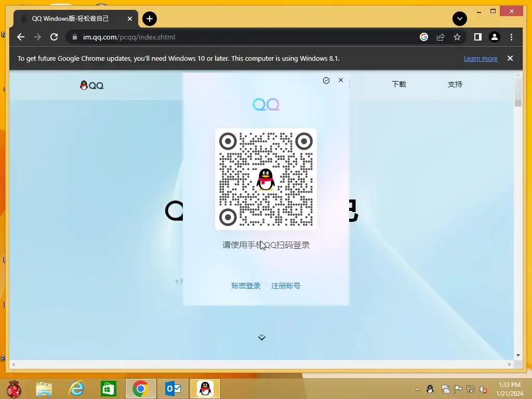Click the vertical scrollbar thumb
This screenshot has height=399, width=532.
[x=518, y=92]
